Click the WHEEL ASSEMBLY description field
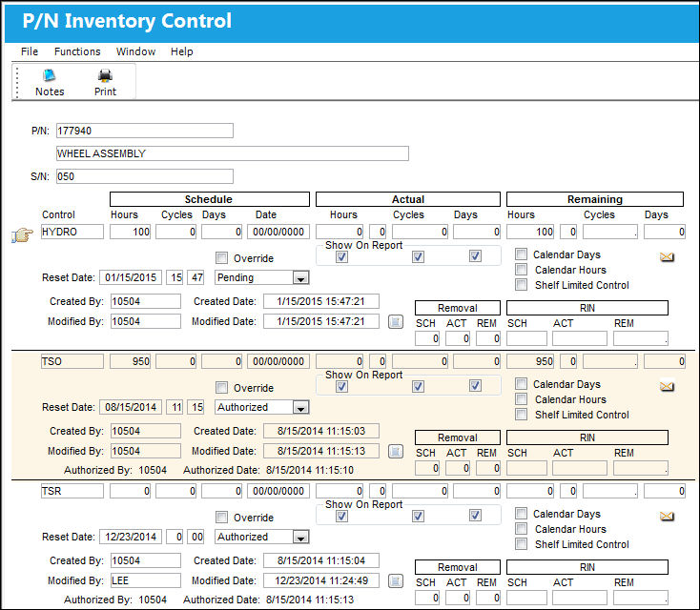This screenshot has height=610, width=700. pos(232,153)
